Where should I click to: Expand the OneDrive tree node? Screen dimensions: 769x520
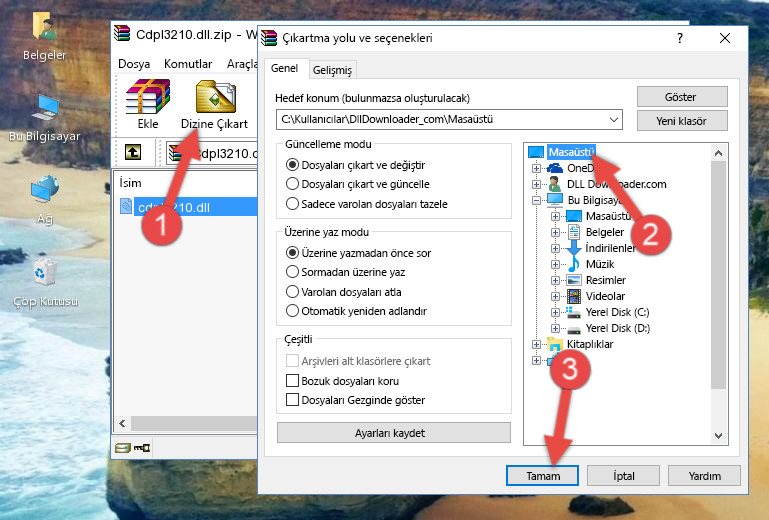pos(536,168)
